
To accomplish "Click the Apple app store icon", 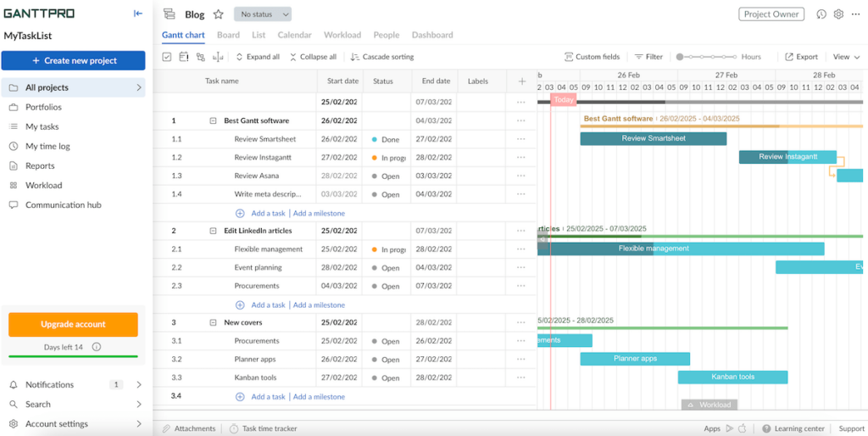I will coord(743,428).
